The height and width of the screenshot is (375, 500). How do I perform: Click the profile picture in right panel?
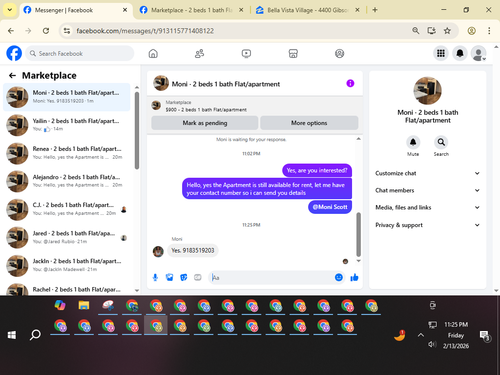[x=427, y=91]
